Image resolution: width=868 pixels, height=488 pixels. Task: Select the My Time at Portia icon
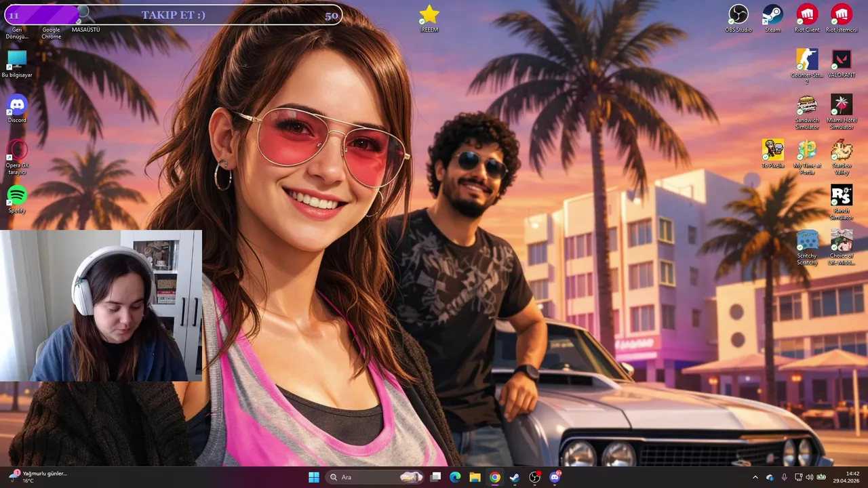point(807,157)
